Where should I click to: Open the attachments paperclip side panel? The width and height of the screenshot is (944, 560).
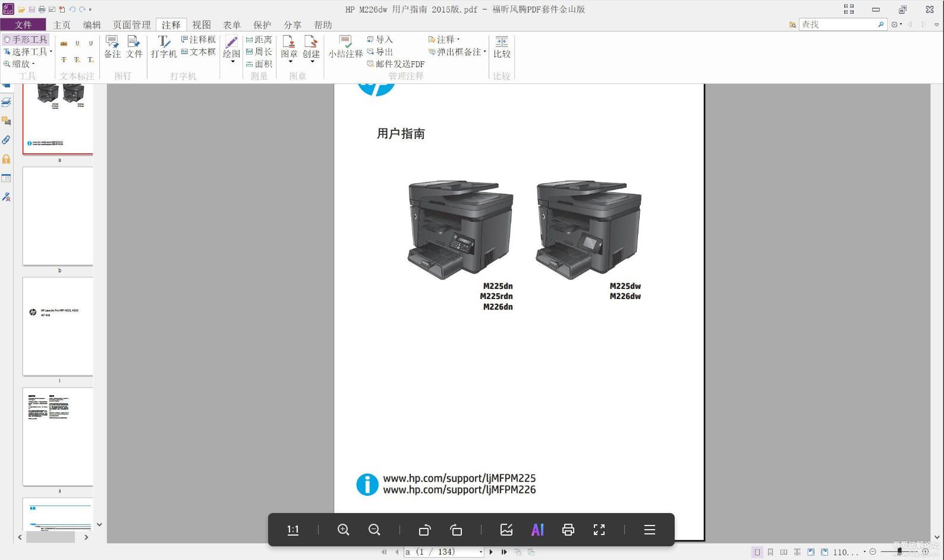pyautogui.click(x=6, y=140)
